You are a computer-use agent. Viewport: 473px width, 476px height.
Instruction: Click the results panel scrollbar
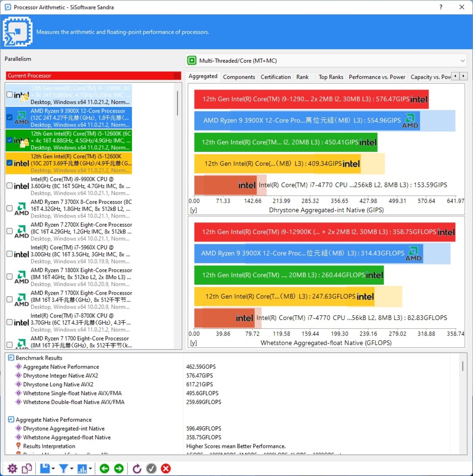coord(463,366)
